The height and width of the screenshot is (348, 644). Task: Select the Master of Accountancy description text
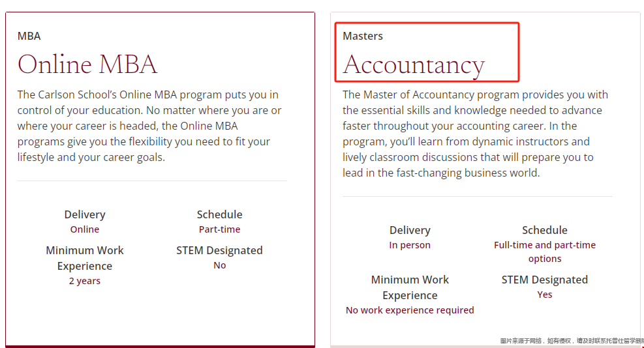475,134
